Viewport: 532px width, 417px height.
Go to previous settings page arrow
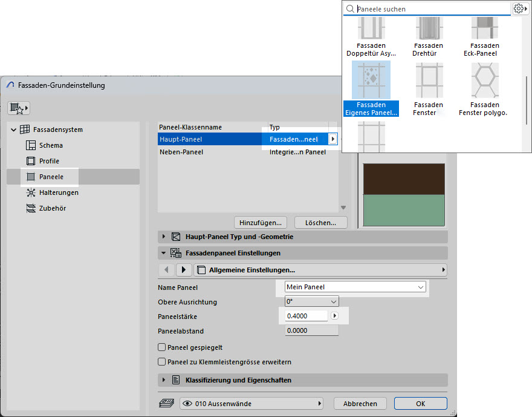[166, 270]
